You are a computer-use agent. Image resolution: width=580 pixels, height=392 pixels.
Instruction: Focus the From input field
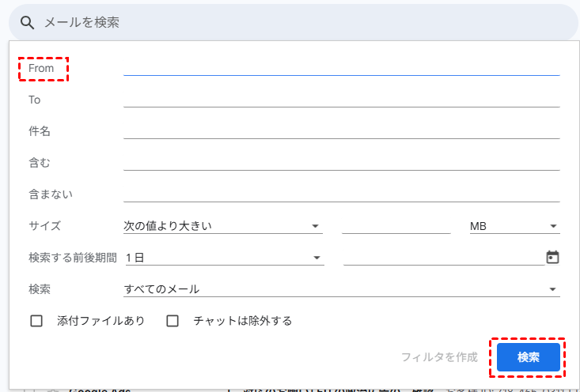[341, 68]
